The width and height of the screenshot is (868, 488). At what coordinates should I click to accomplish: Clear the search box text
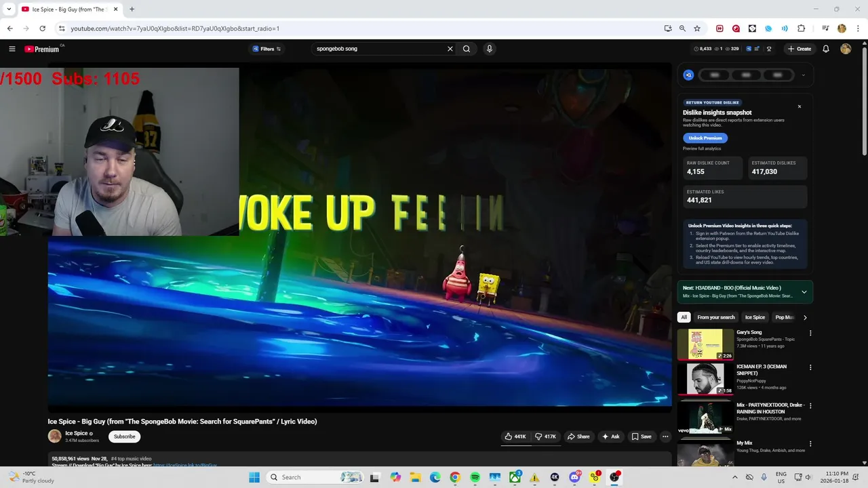click(x=450, y=49)
